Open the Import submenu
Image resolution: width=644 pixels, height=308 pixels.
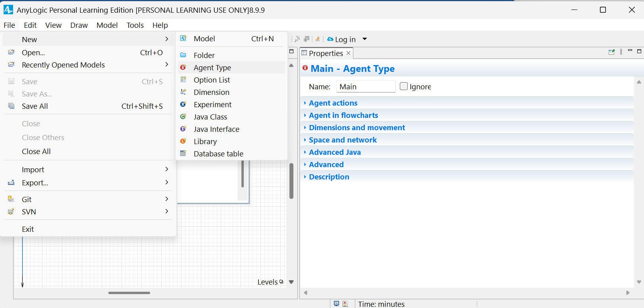pyautogui.click(x=89, y=169)
